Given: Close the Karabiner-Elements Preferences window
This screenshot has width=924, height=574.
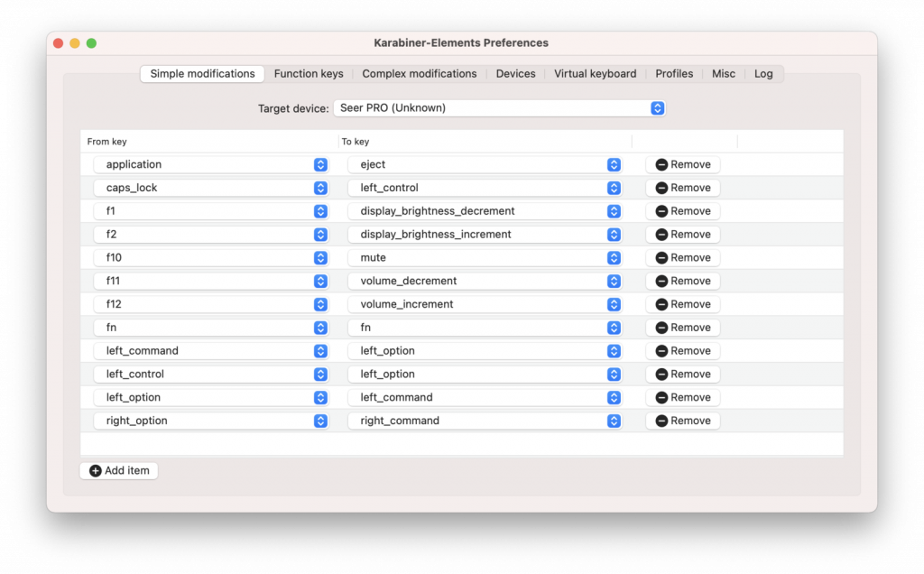Looking at the screenshot, I should click(59, 43).
